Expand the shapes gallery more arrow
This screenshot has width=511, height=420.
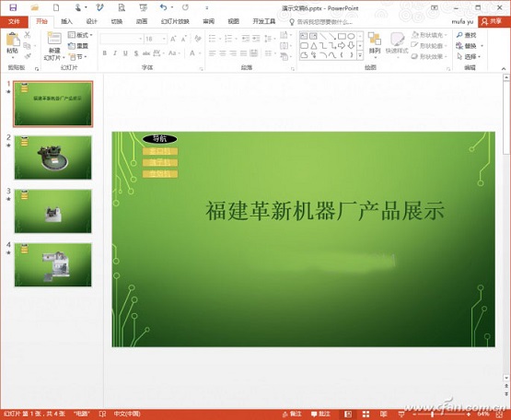click(x=360, y=56)
